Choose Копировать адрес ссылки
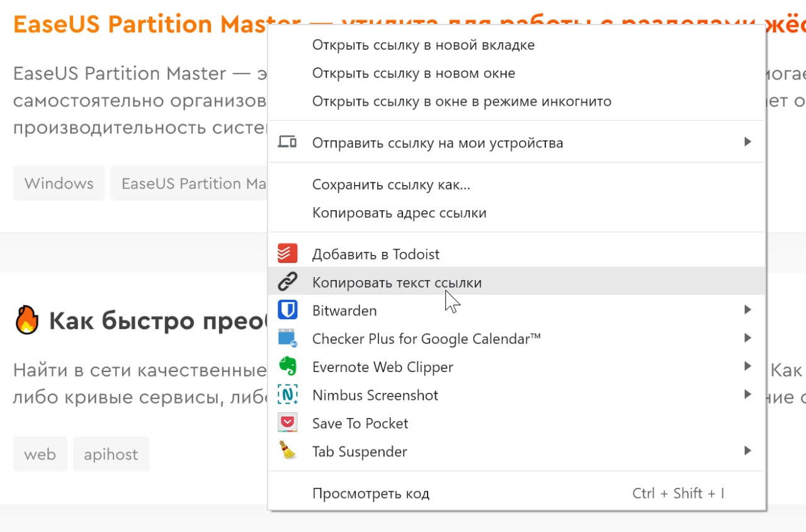The width and height of the screenshot is (806, 532). point(516,213)
